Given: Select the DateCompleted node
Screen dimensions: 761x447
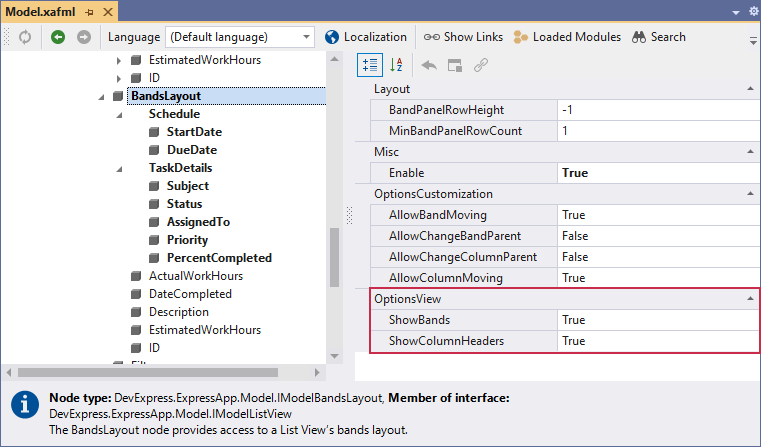Looking at the screenshot, I should click(x=190, y=294).
